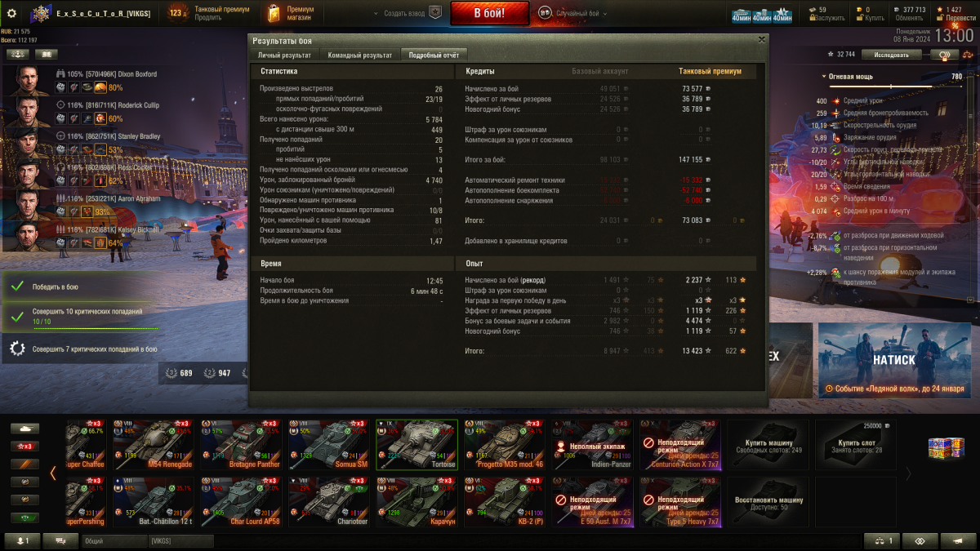Click the 123-day tank premium icon

(176, 12)
